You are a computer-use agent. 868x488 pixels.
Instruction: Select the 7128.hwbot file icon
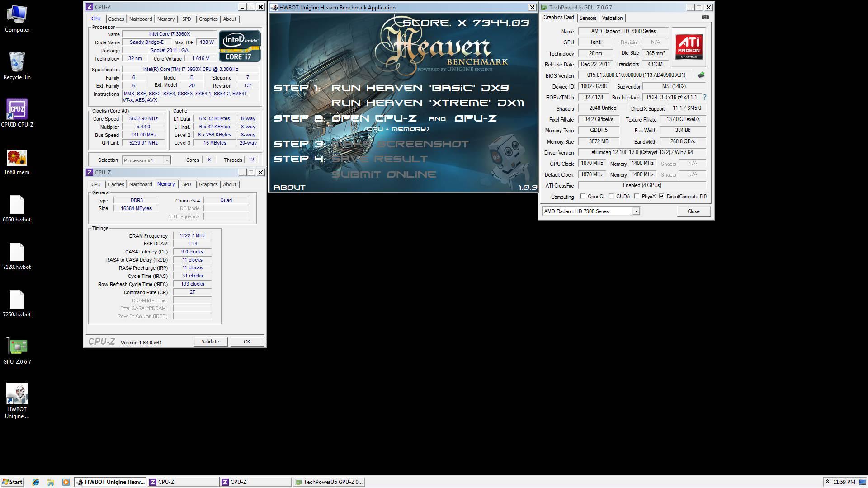[17, 256]
